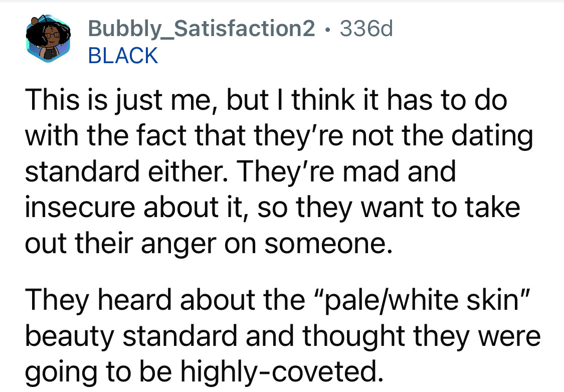
Task: Click the word "This" starting the comment
Action: (x=52, y=100)
